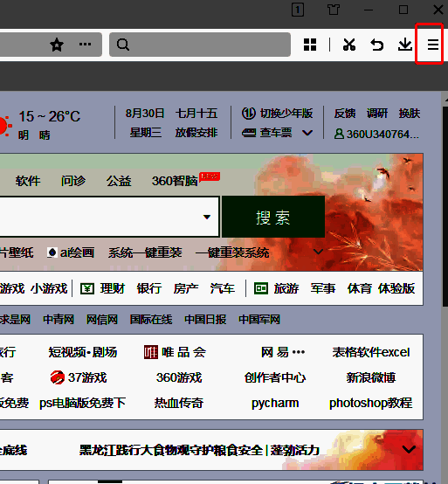This screenshot has height=484, width=448.
Task: Activate the scissors screenshot tool
Action: pos(349,45)
